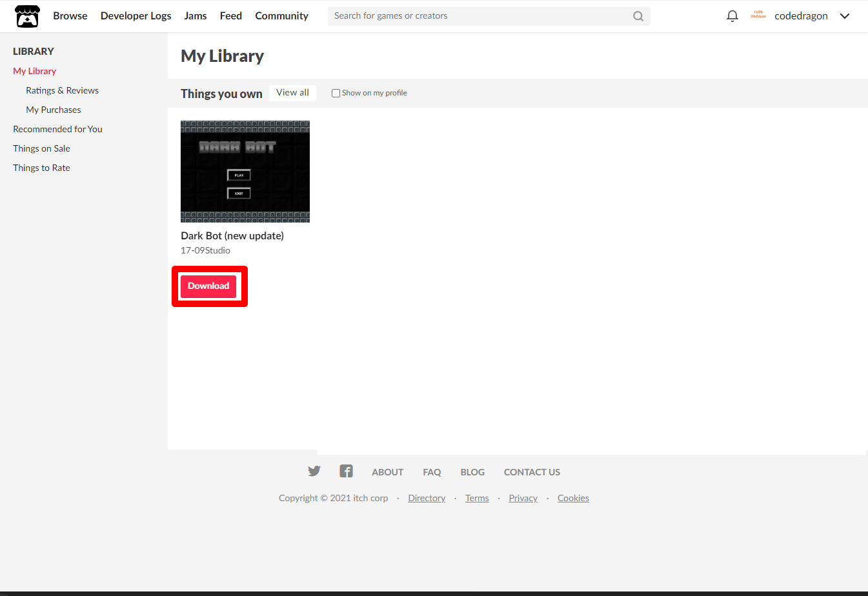Click the search magnifier icon
Screen dimensions: 868x596
tap(638, 16)
